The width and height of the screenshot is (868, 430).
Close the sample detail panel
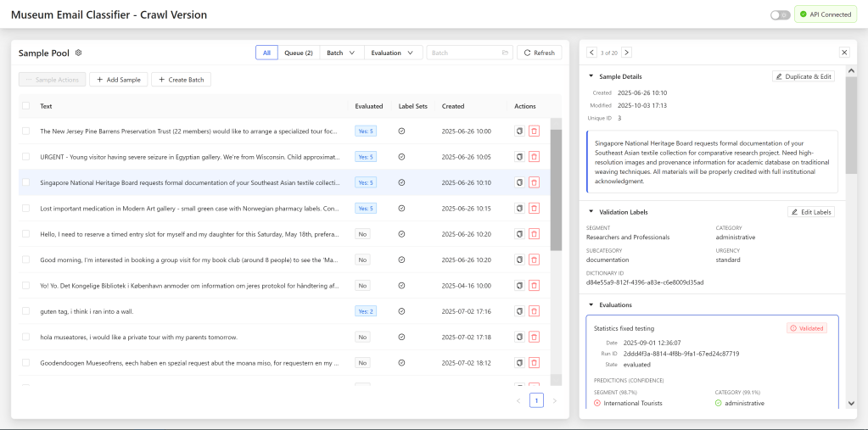(844, 53)
